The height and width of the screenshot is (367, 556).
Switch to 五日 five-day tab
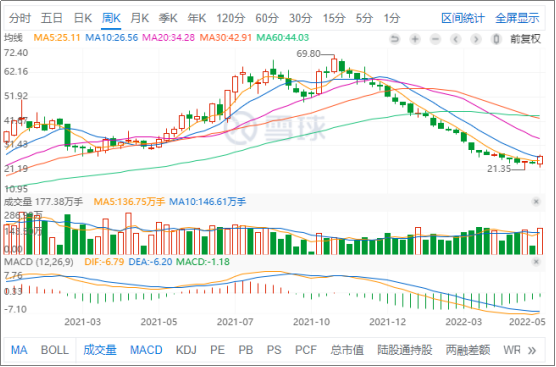click(x=52, y=18)
